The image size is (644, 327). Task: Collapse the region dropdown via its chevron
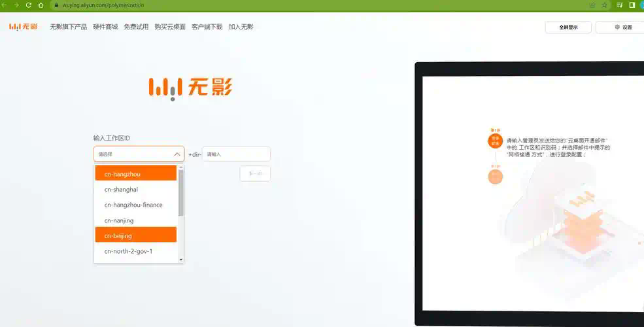[x=177, y=154]
